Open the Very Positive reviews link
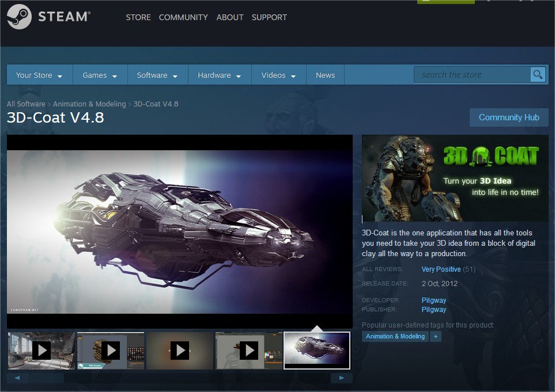555x392 pixels. pos(441,269)
